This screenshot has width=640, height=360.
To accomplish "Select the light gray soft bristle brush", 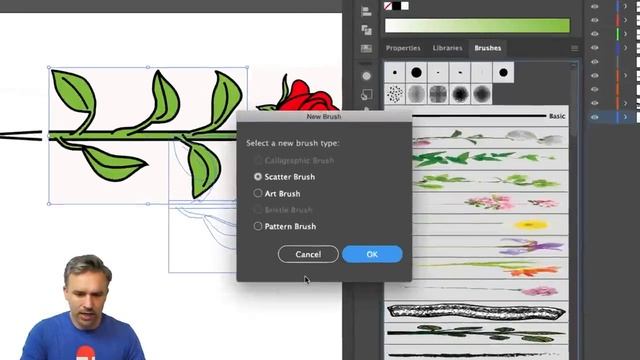I will 416,94.
